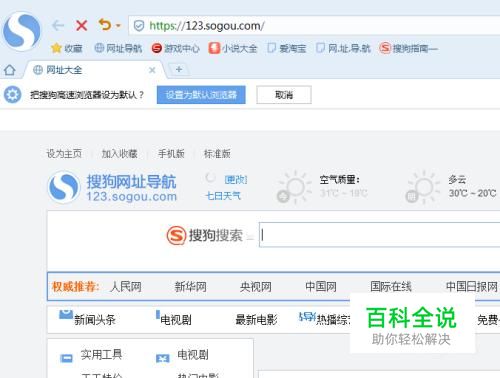Click the 电视剧 category icon
Viewport: 500px width, 378px height.
click(162, 358)
